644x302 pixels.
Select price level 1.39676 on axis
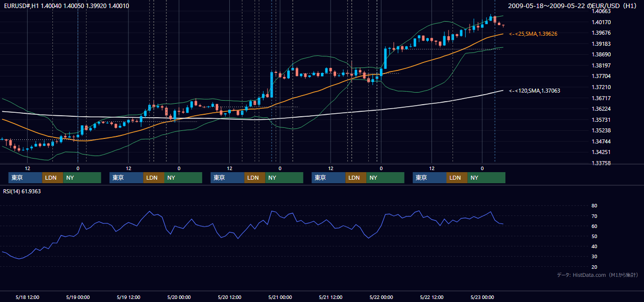(x=601, y=33)
